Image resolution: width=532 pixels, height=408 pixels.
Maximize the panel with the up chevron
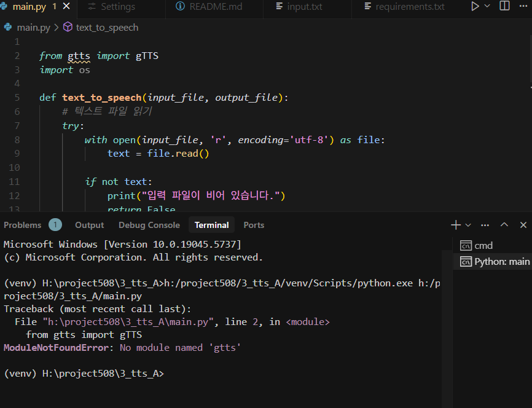504,225
